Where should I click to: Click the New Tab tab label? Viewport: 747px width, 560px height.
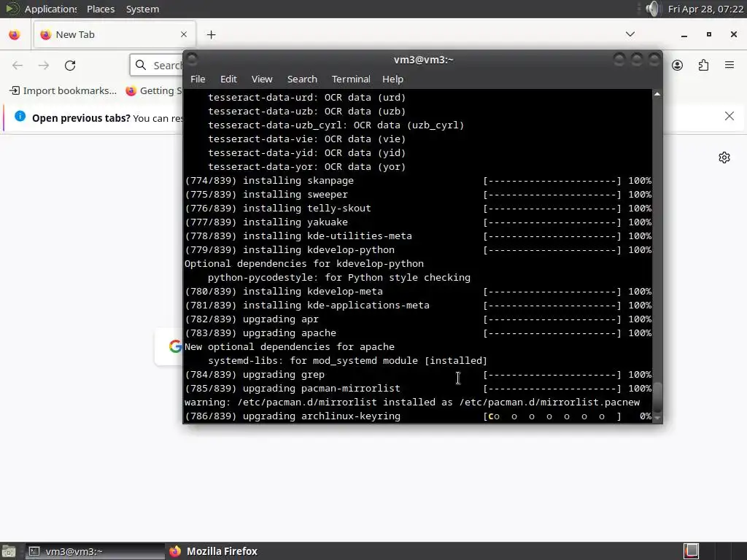75,34
